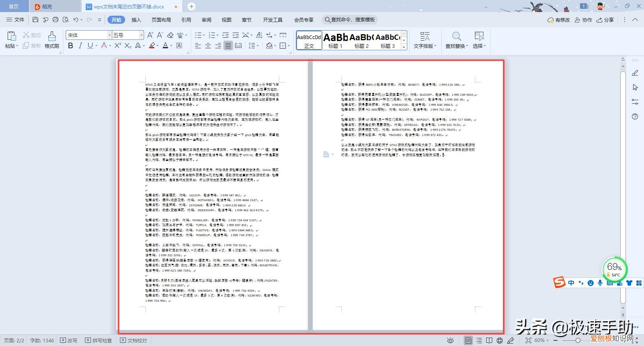The width and height of the screenshot is (644, 346).
Task: Click the decrease font size icon
Action: [160, 35]
